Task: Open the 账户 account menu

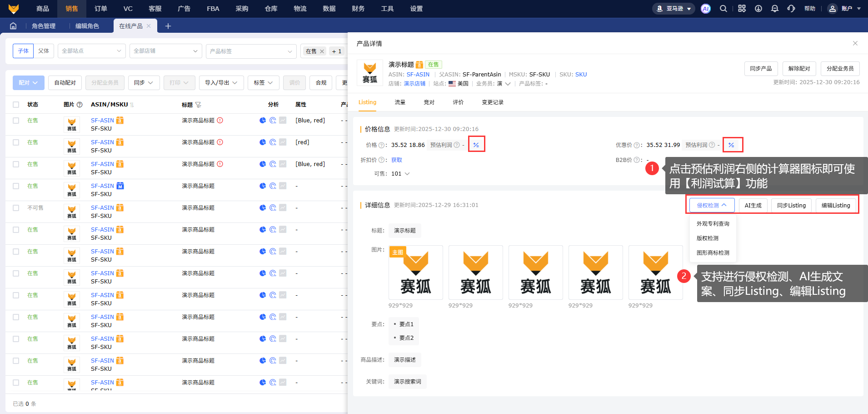Action: click(x=845, y=9)
